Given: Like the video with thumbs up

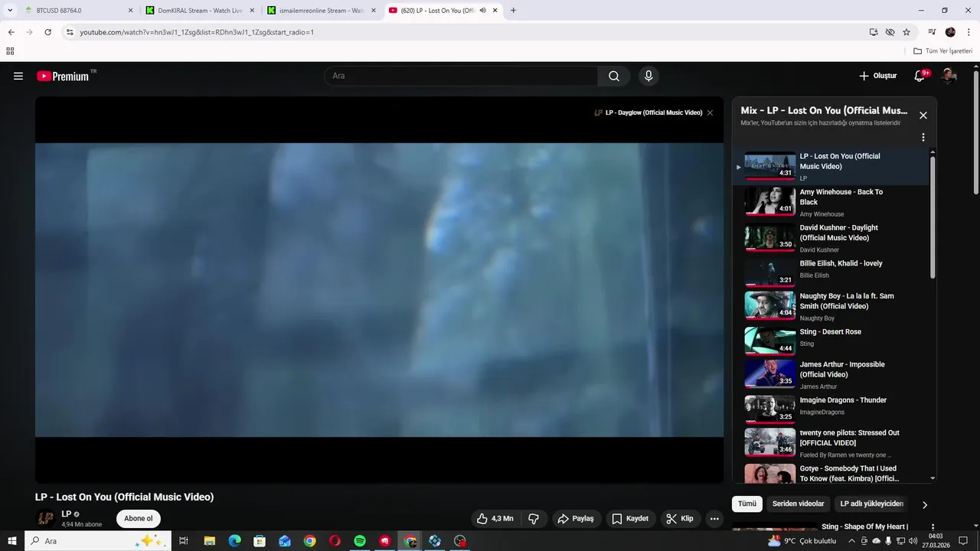Looking at the screenshot, I should (x=495, y=519).
